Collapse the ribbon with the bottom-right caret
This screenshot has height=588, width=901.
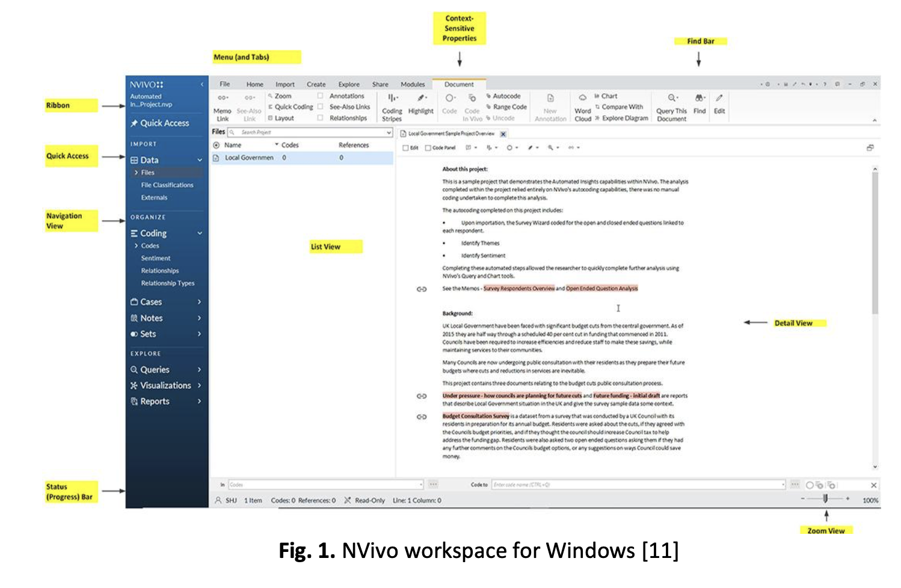click(875, 121)
